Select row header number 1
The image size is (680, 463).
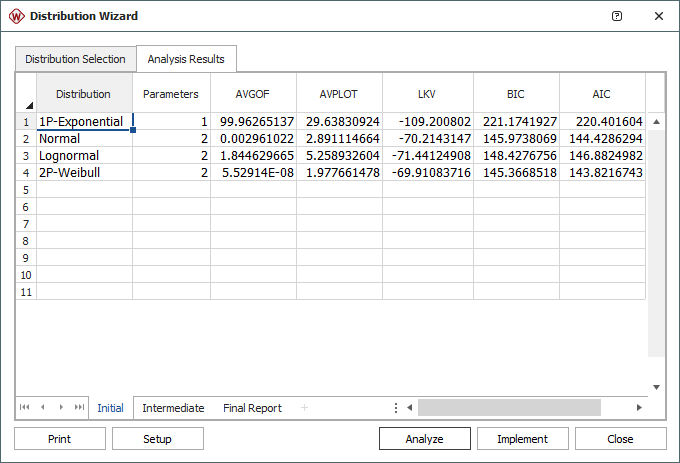coord(26,122)
